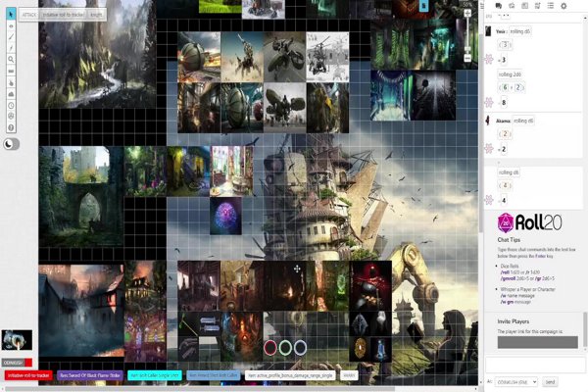Open the 'As:' speaker dropdown
Screen dimensions: 588x392
(516, 382)
